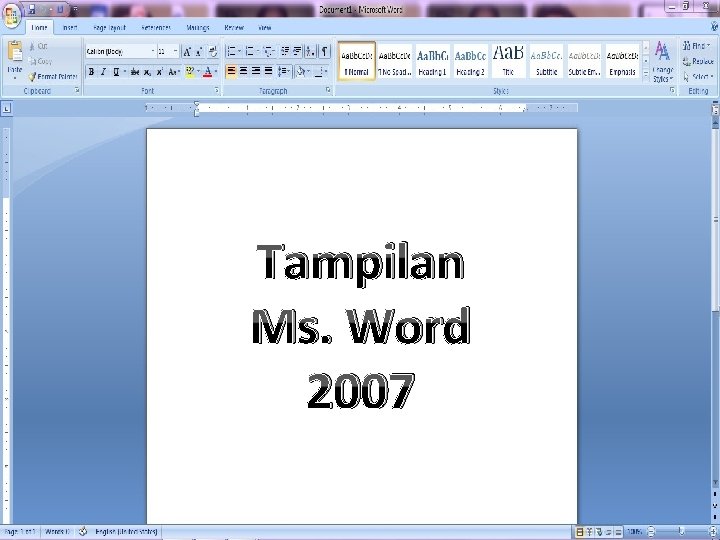Toggle Strikethrough formatting

pos(135,72)
